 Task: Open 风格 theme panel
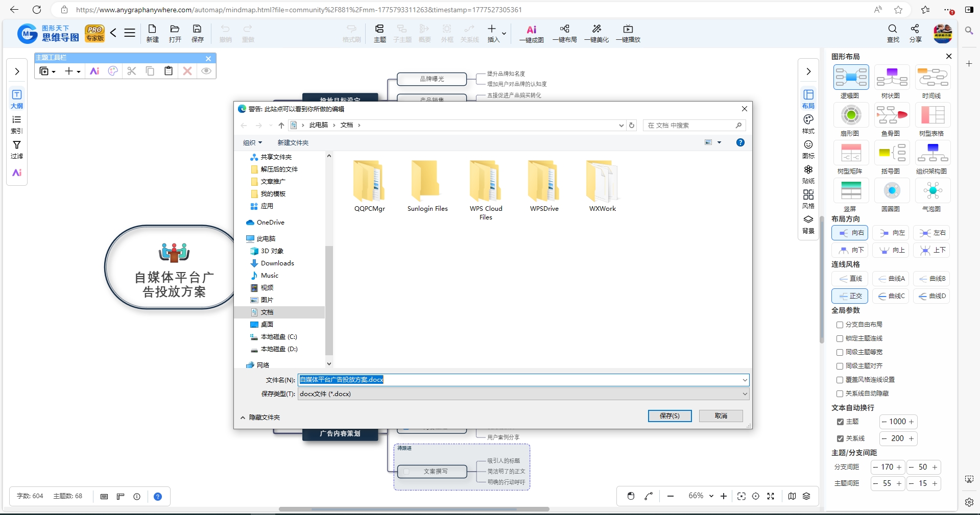point(808,199)
